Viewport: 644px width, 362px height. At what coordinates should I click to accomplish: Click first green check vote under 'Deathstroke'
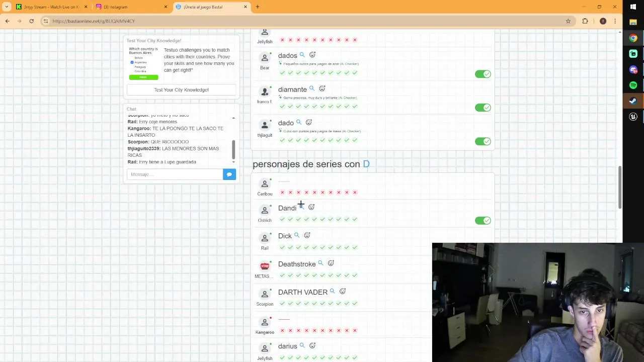(x=282, y=275)
